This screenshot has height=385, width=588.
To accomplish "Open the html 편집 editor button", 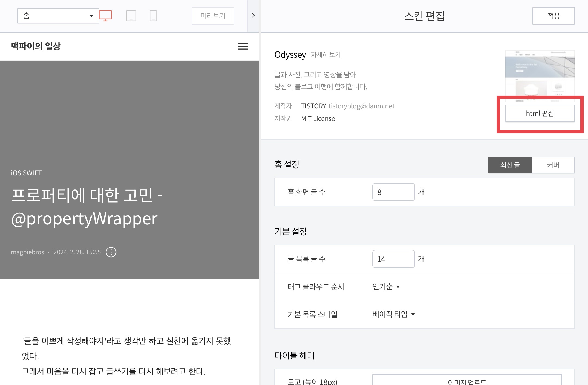I will click(540, 113).
